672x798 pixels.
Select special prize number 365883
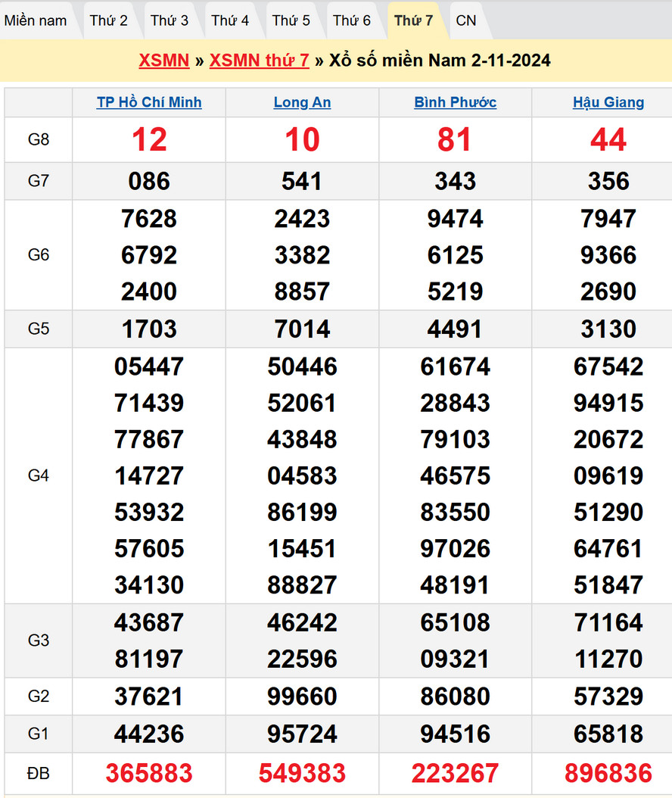(x=149, y=773)
